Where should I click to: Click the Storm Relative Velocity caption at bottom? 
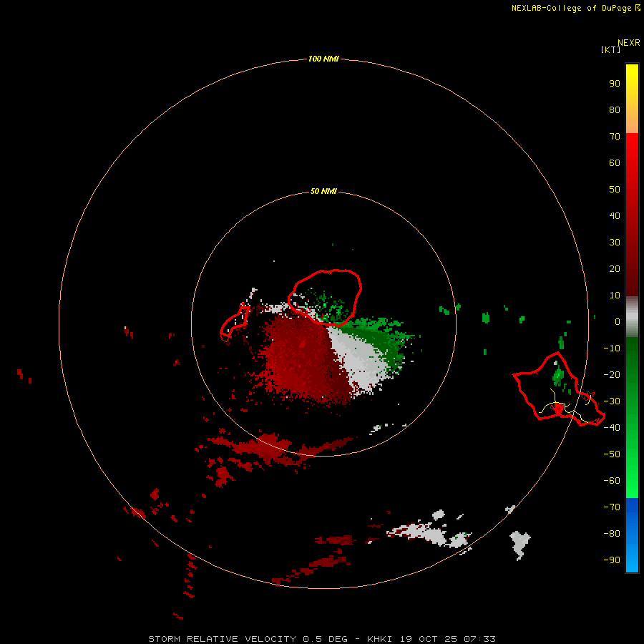click(321, 639)
